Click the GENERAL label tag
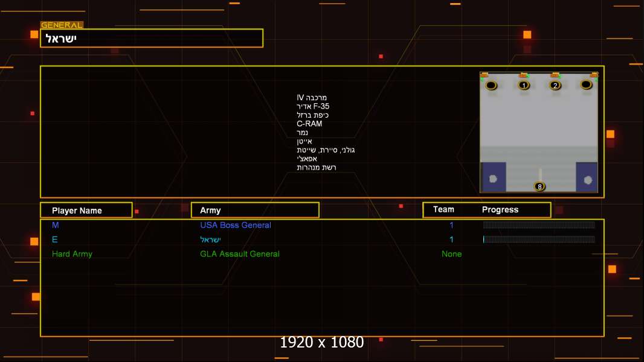The height and width of the screenshot is (362, 644). coord(62,25)
